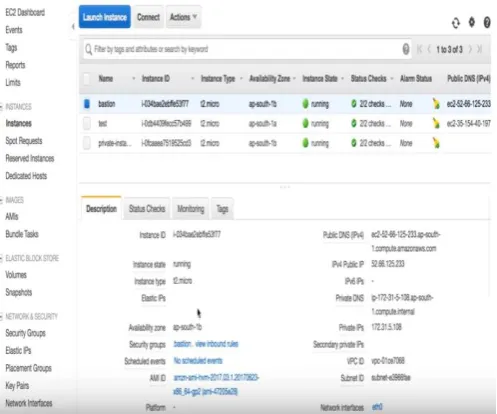This screenshot has height=414, width=497.
Task: Open Security Groups in sidebar
Action: click(x=25, y=333)
